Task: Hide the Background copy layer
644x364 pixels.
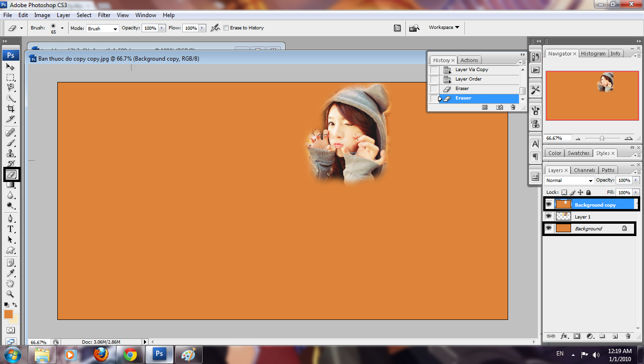Action: tap(549, 205)
